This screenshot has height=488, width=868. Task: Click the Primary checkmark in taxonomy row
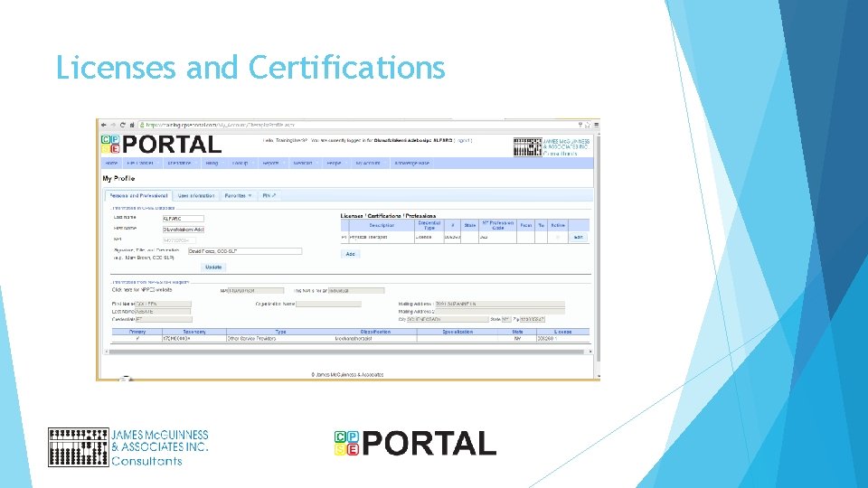tap(137, 339)
